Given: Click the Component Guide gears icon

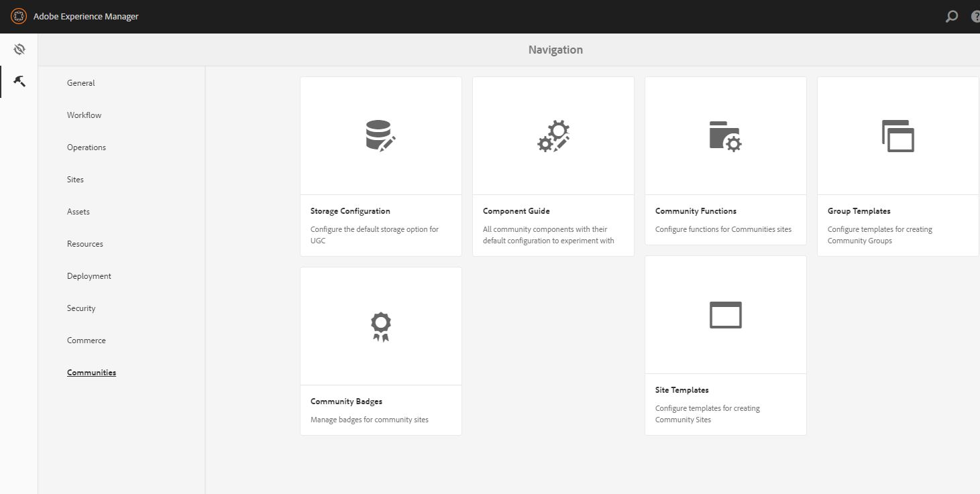Looking at the screenshot, I should (553, 136).
